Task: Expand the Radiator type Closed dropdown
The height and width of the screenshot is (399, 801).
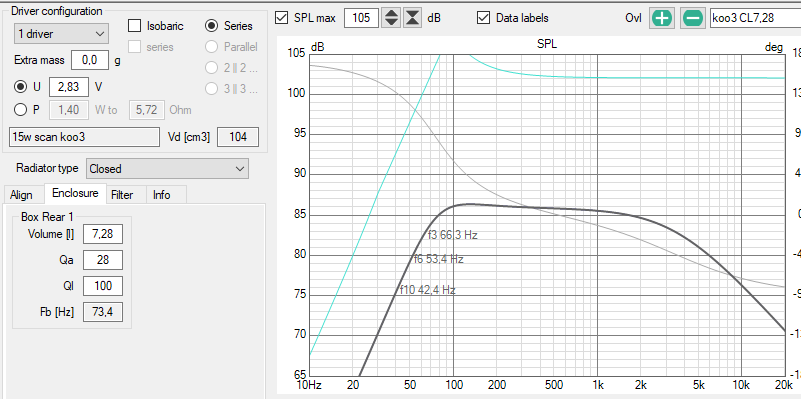Action: coord(167,169)
